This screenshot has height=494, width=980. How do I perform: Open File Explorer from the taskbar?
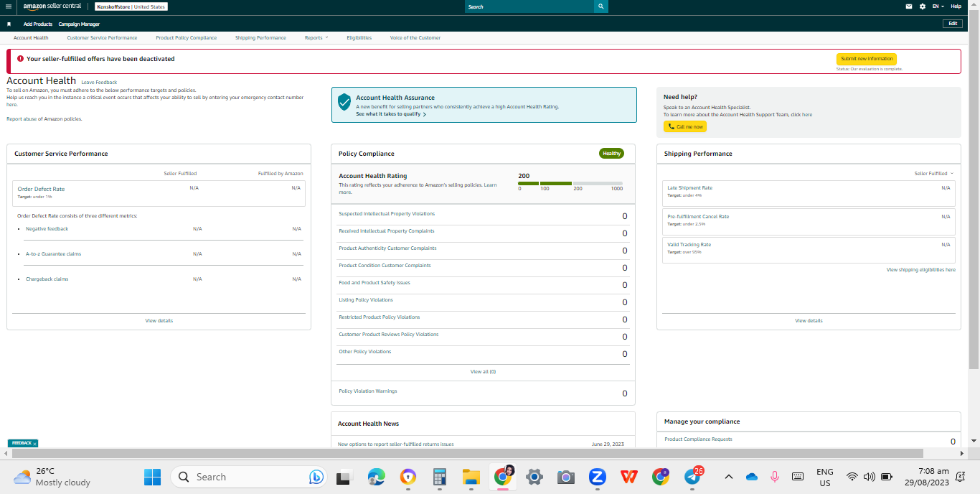471,477
